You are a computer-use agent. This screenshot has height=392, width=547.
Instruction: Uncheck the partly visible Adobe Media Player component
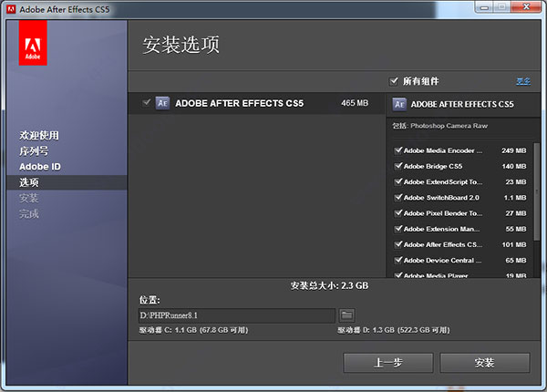[x=398, y=275]
